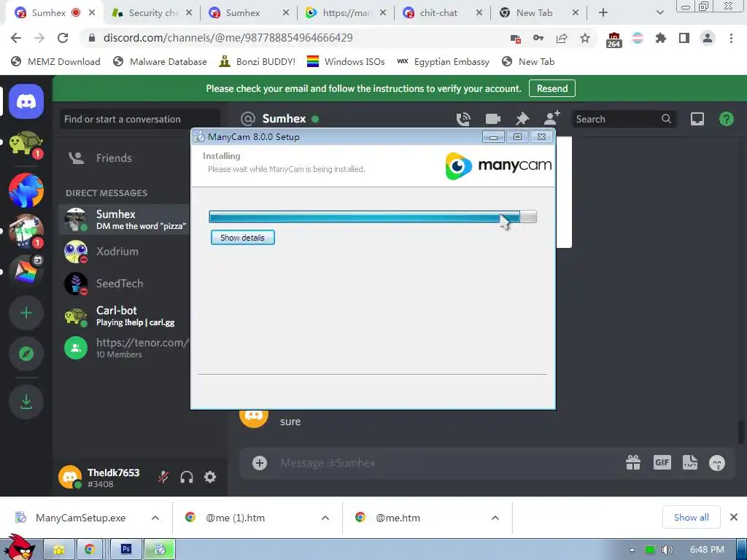This screenshot has width=747, height=560.
Task: Toggle microphone mute in Discord
Action: click(x=163, y=477)
